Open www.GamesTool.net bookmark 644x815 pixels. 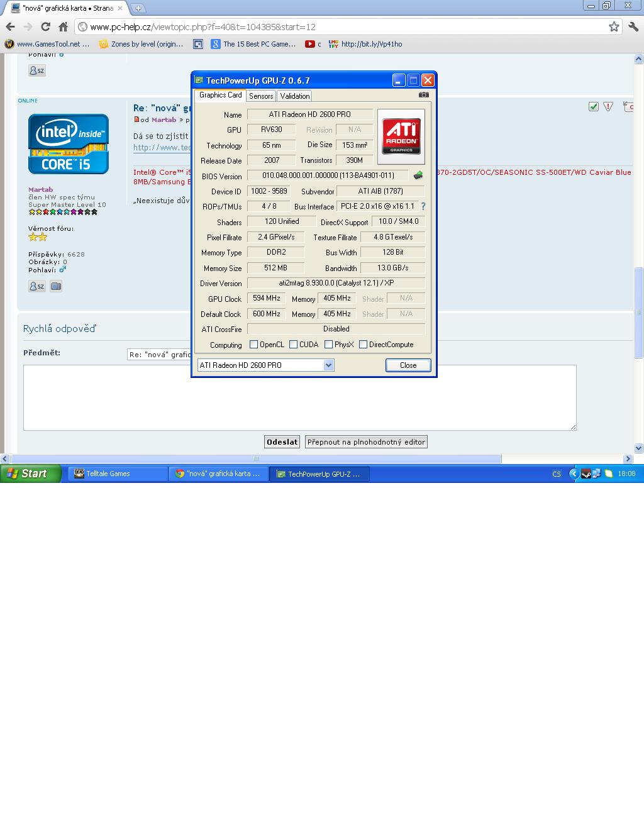(47, 44)
